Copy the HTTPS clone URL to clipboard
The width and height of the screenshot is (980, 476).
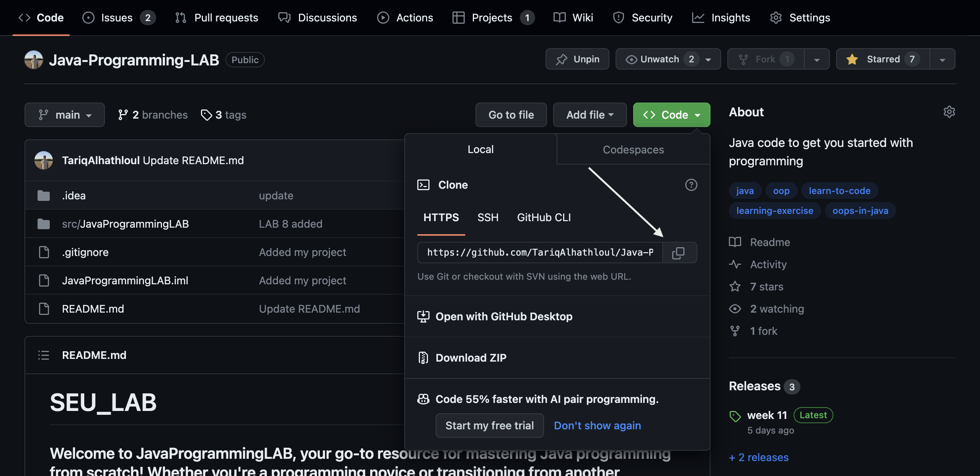coord(679,253)
